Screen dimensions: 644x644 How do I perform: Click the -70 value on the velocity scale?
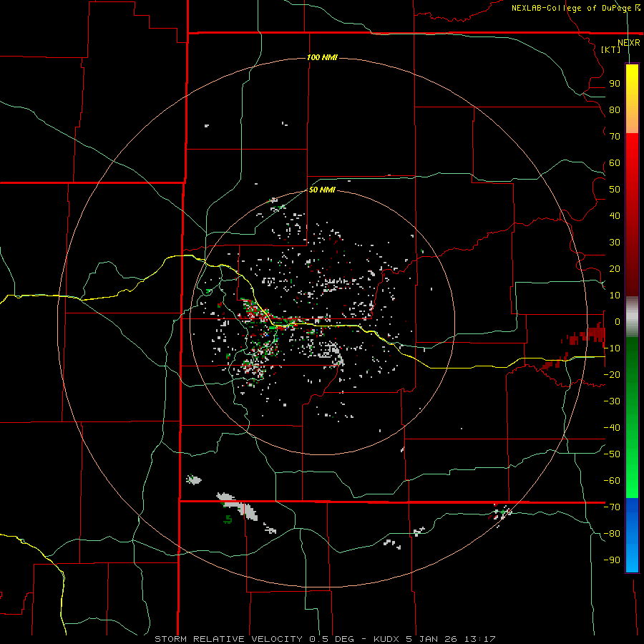[x=612, y=507]
